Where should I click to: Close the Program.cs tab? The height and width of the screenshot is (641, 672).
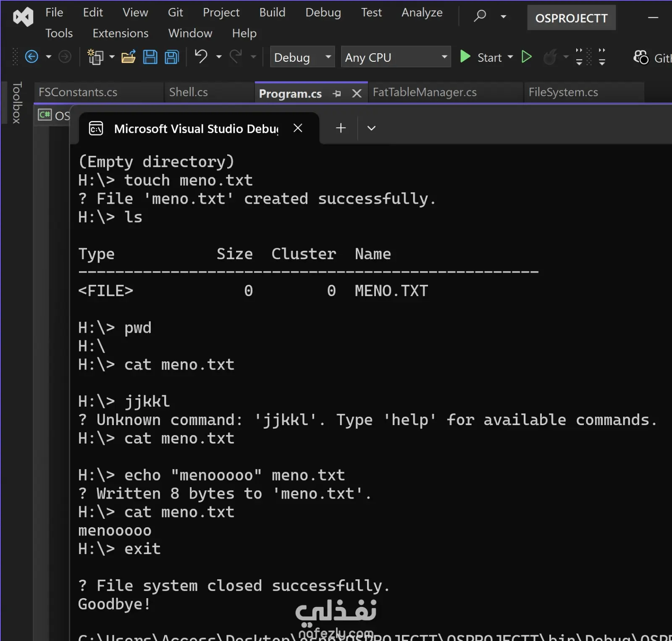pos(357,93)
